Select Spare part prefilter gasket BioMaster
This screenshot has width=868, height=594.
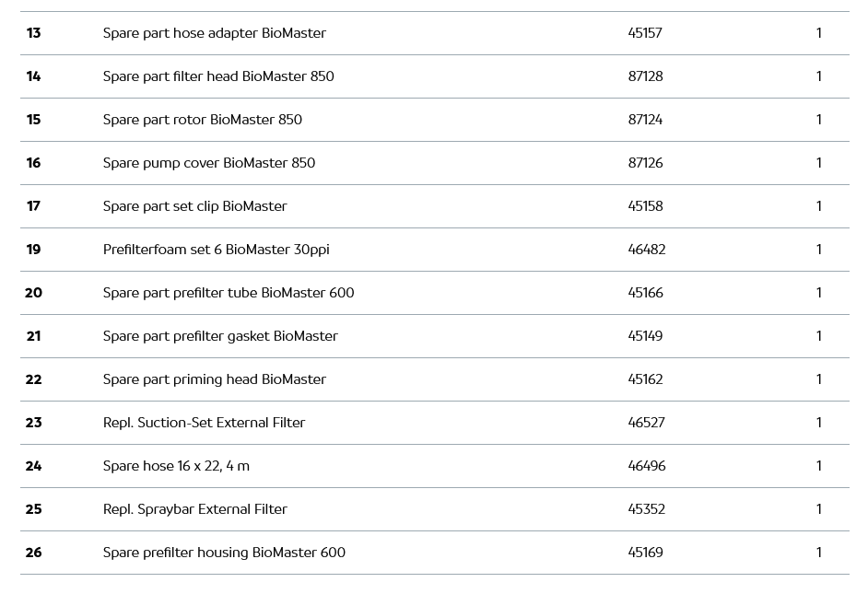[220, 336]
